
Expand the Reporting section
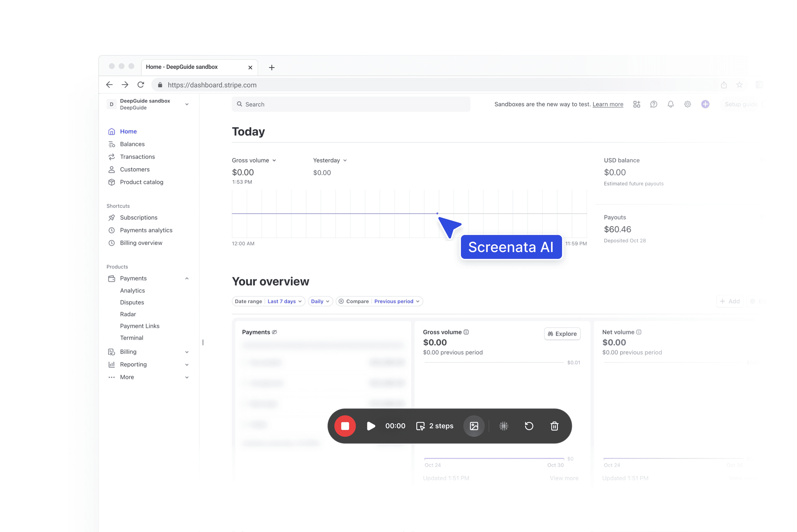click(x=187, y=364)
